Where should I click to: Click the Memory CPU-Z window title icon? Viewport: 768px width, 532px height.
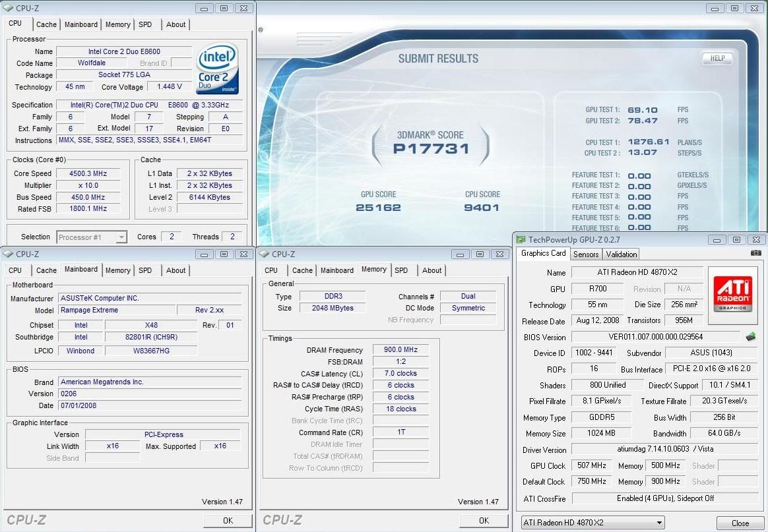click(x=264, y=254)
